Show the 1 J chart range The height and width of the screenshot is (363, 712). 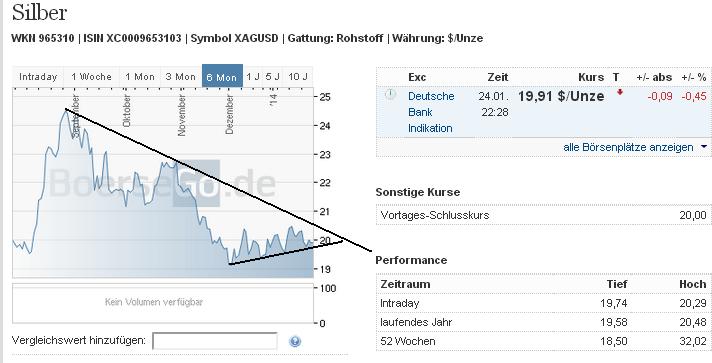tap(253, 77)
